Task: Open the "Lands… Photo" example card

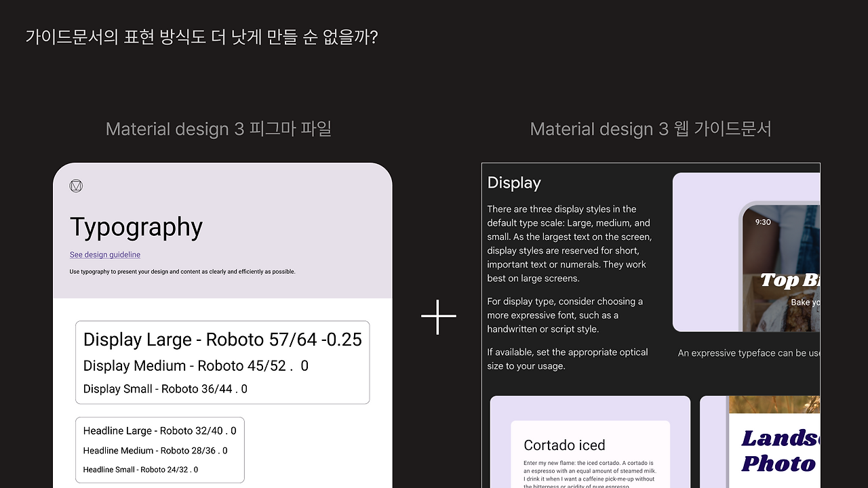Action: [760, 442]
